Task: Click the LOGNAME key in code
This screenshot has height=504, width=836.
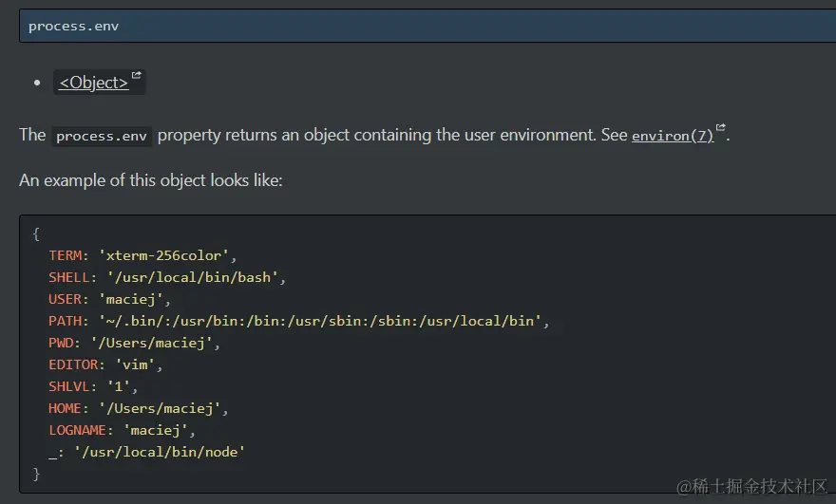Action: pyautogui.click(x=80, y=430)
